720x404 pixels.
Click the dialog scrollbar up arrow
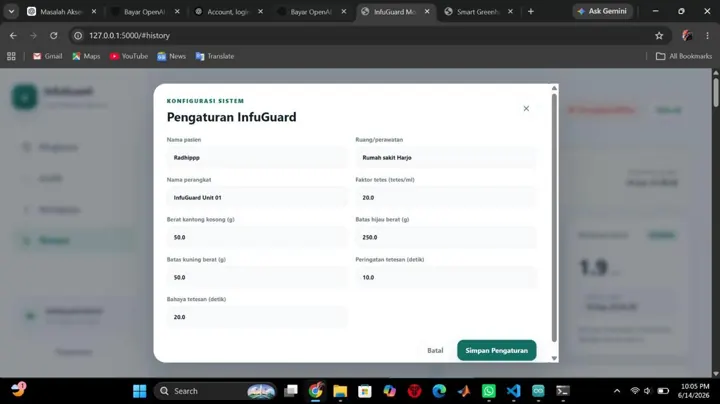[554, 88]
